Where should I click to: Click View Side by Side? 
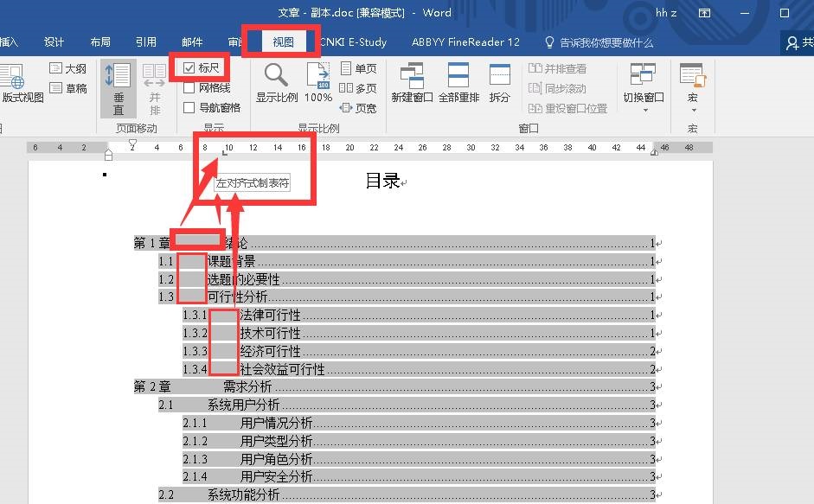[558, 68]
